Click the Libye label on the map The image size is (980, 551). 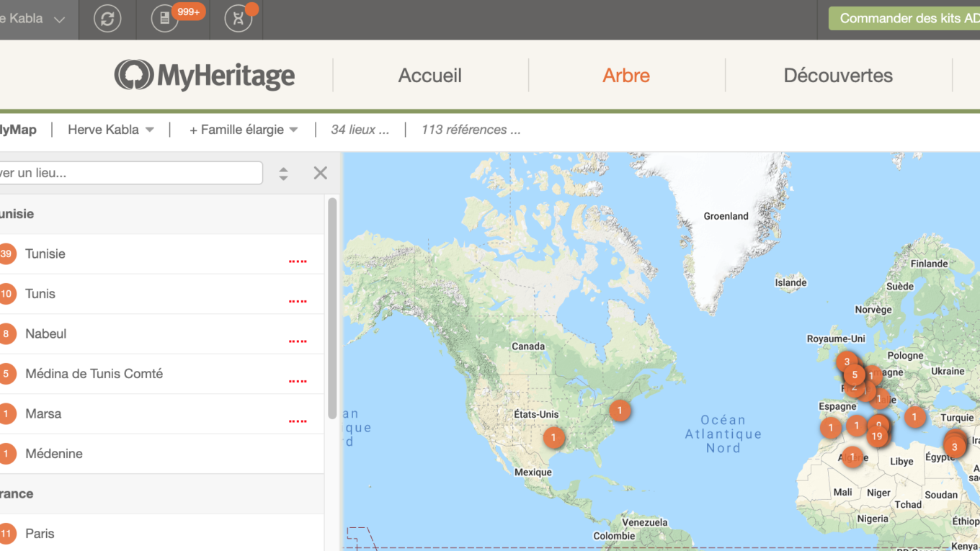(x=901, y=462)
